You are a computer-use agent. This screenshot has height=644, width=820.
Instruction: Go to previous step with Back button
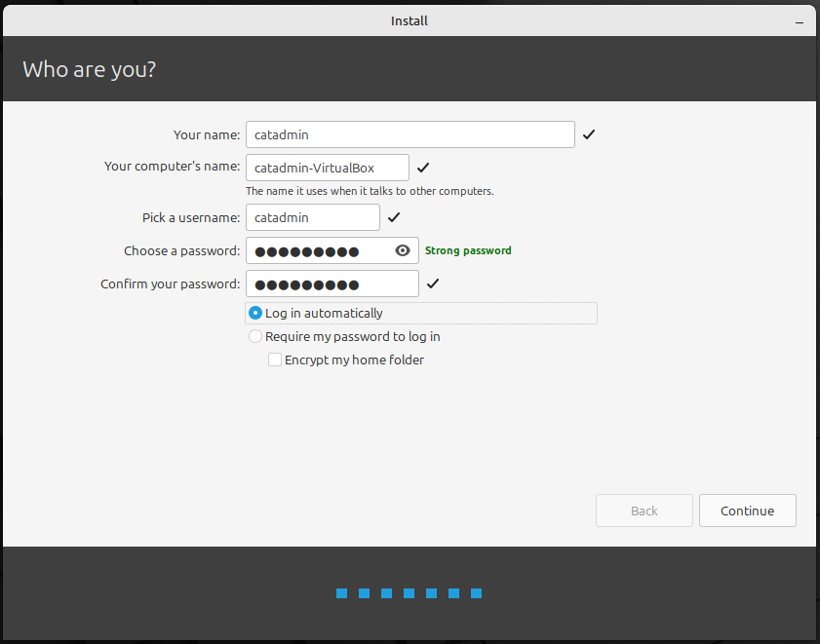pyautogui.click(x=644, y=511)
